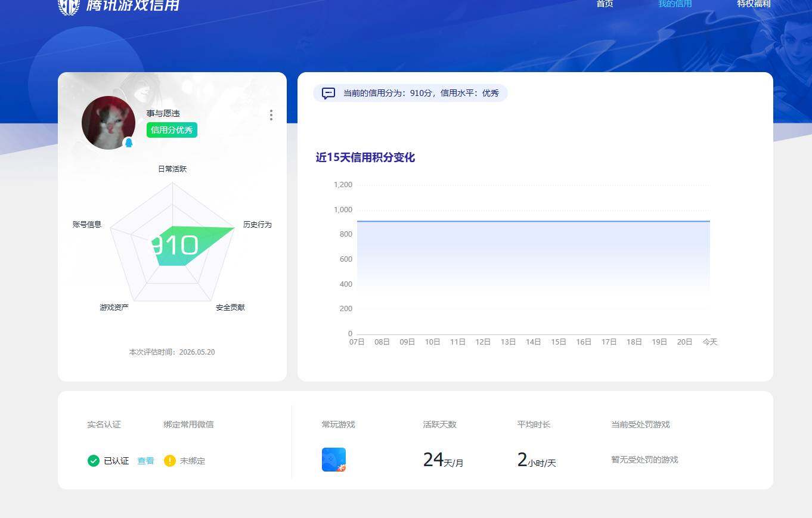The height and width of the screenshot is (518, 812).
Task: Click the 2小时/天 average duration value
Action: (537, 460)
